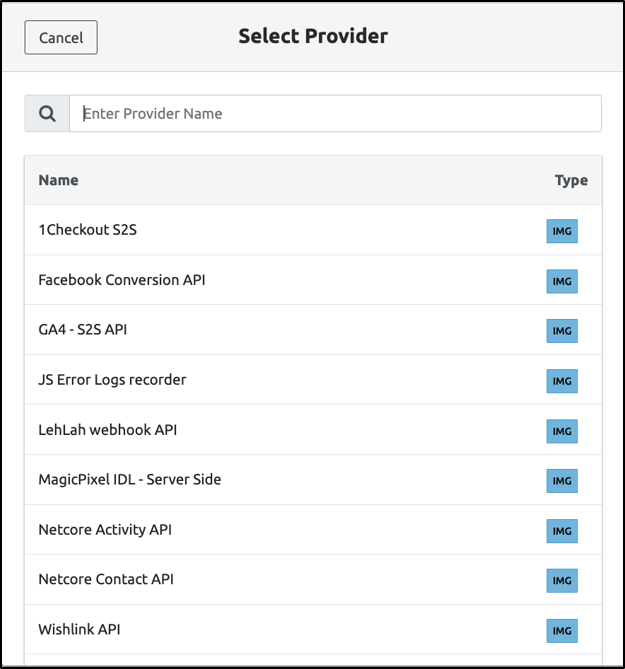
Task: Click the search magnifier icon
Action: point(47,113)
